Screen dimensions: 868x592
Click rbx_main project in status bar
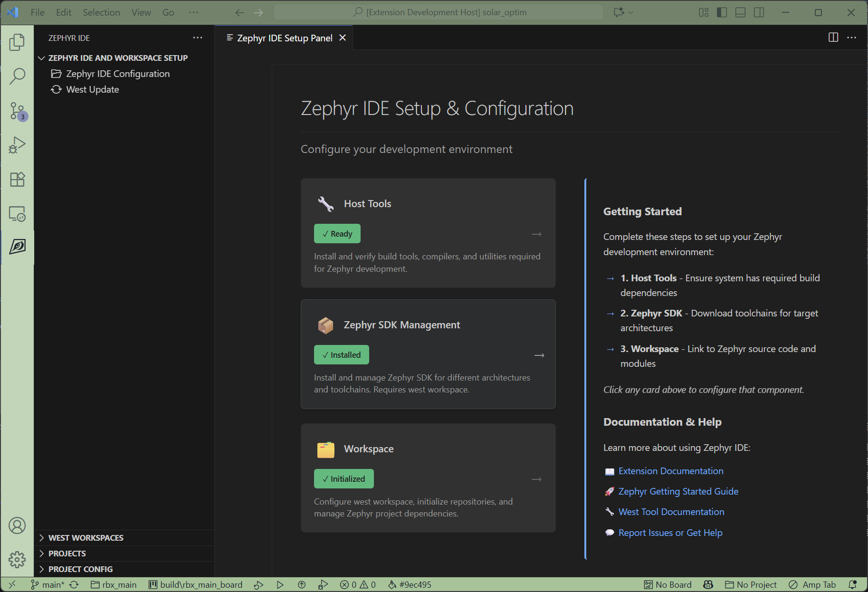click(114, 584)
